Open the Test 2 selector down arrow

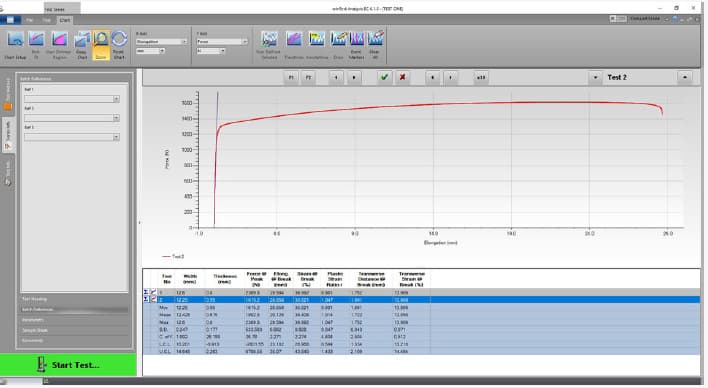595,77
